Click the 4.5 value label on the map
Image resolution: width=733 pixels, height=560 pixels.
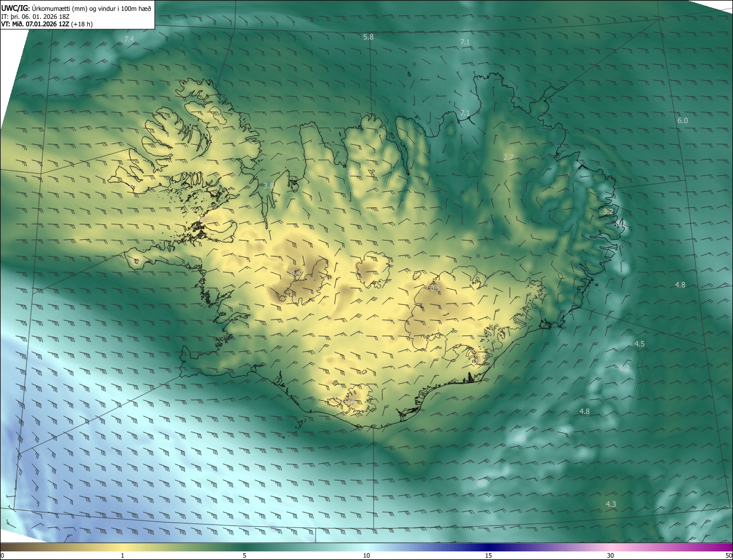pyautogui.click(x=640, y=344)
